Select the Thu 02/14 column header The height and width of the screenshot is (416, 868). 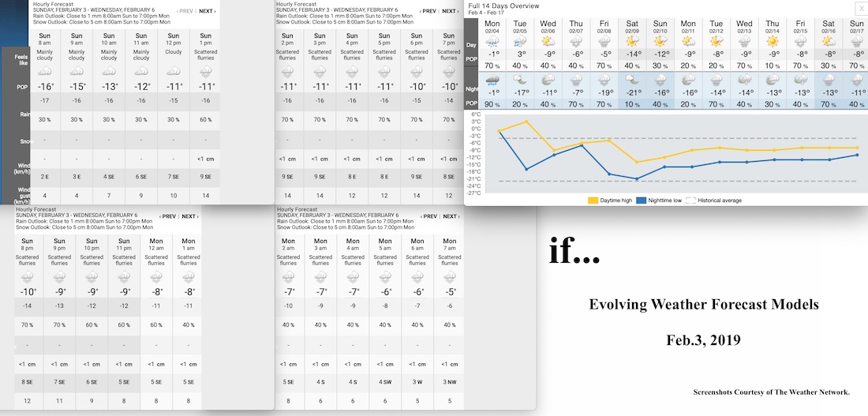tap(773, 27)
